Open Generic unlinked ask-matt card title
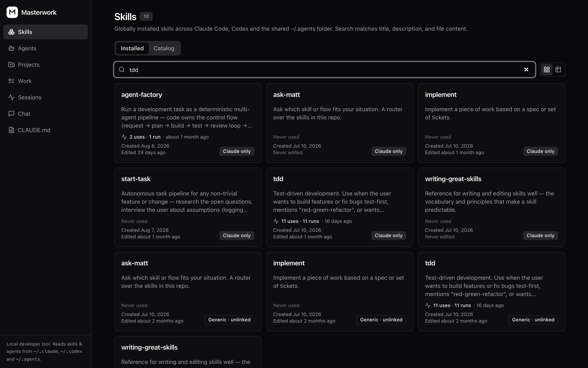 pos(135,263)
